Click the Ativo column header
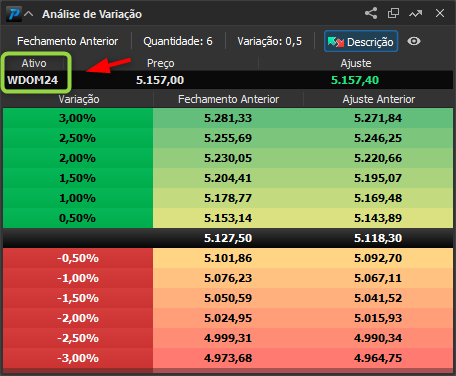The width and height of the screenshot is (456, 376). coord(34,63)
